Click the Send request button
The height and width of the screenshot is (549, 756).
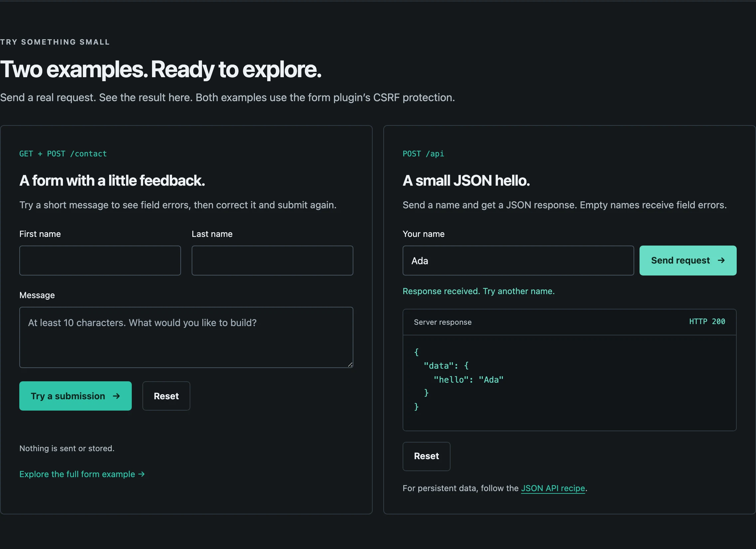pos(688,260)
